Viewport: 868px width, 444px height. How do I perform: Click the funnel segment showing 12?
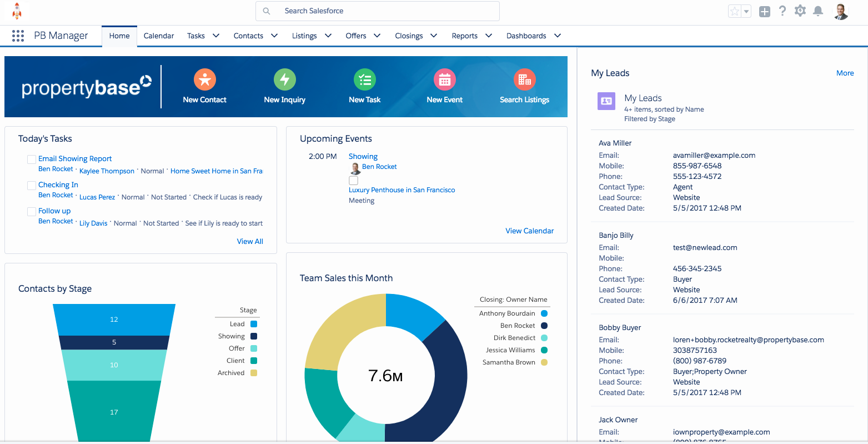click(x=114, y=320)
